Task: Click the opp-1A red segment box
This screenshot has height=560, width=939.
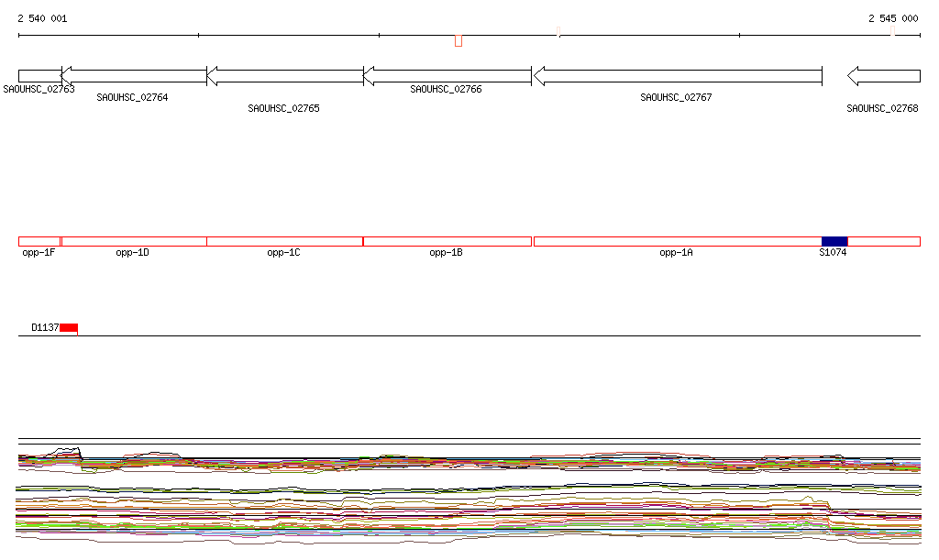Action: 678,242
